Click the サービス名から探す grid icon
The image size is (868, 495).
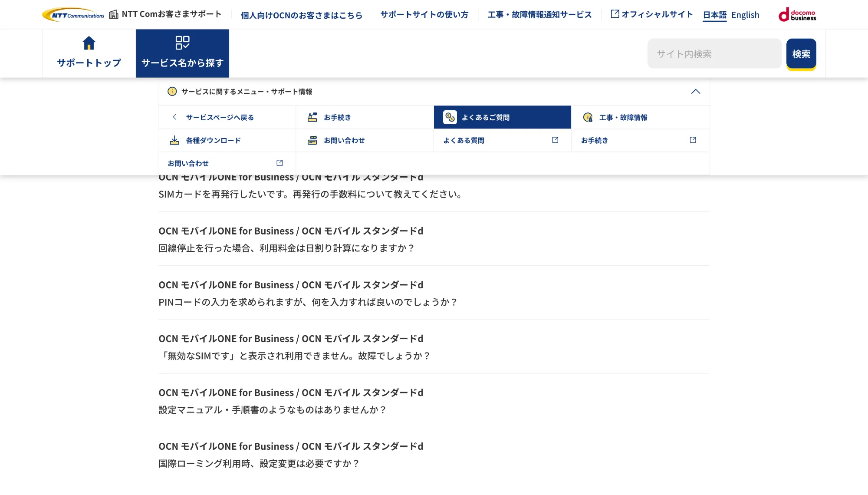(182, 43)
